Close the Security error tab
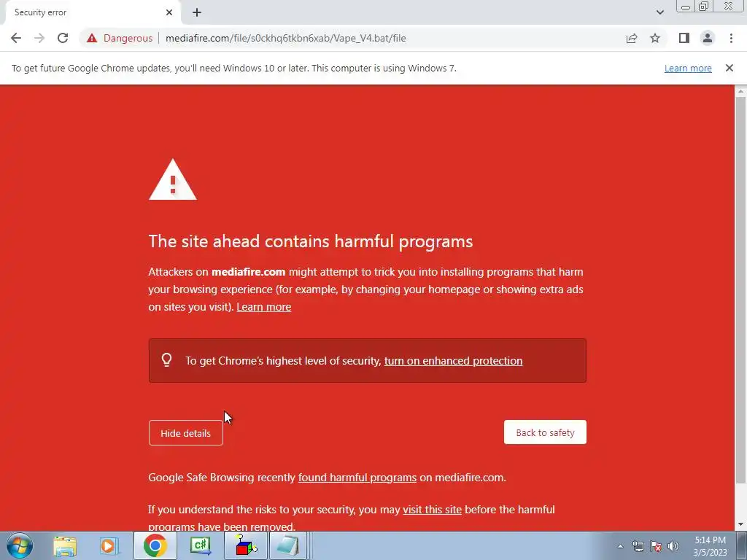Screen dimensions: 747x560 click(x=169, y=13)
